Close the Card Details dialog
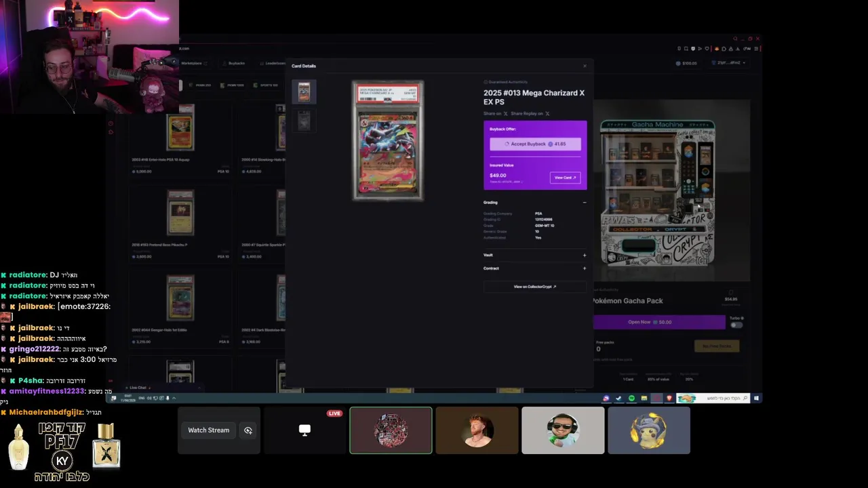868x488 pixels. 585,66
